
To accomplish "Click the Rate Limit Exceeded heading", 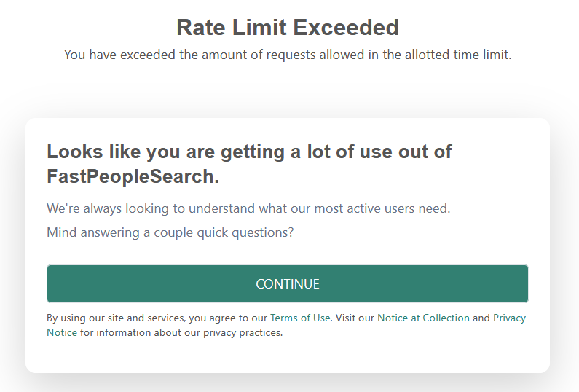I will (x=288, y=28).
